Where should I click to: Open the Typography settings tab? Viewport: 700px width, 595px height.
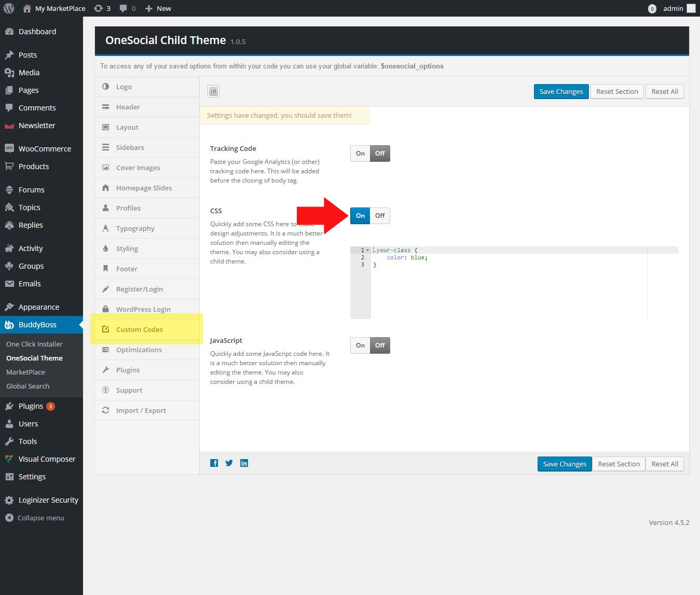pyautogui.click(x=135, y=228)
